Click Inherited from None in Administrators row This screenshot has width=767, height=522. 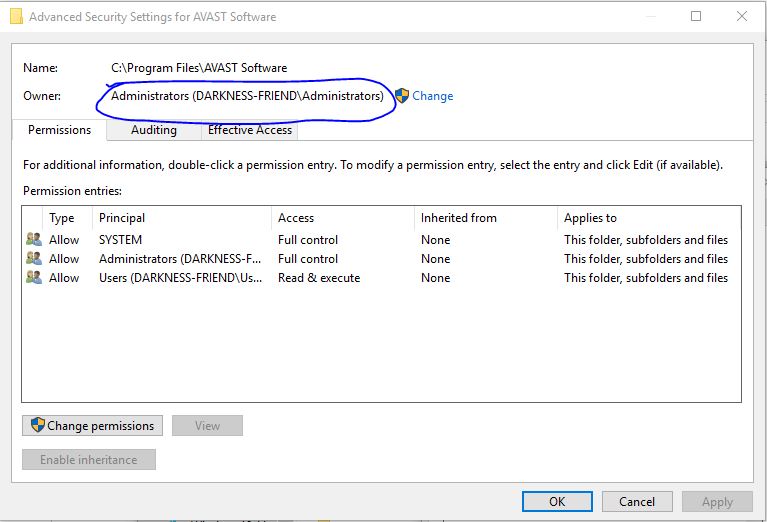point(435,259)
